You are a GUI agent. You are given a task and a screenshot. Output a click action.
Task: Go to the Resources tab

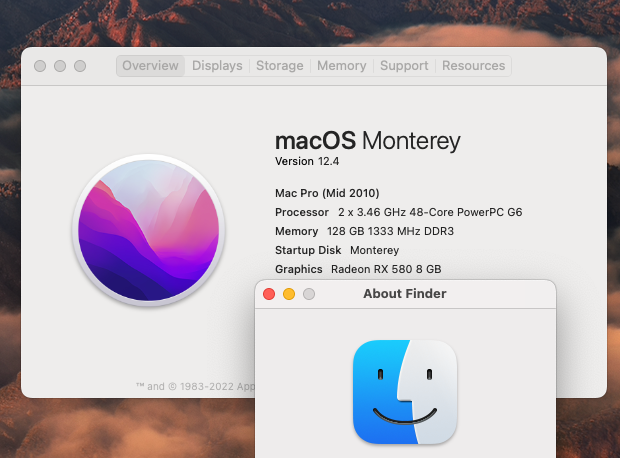tap(473, 66)
